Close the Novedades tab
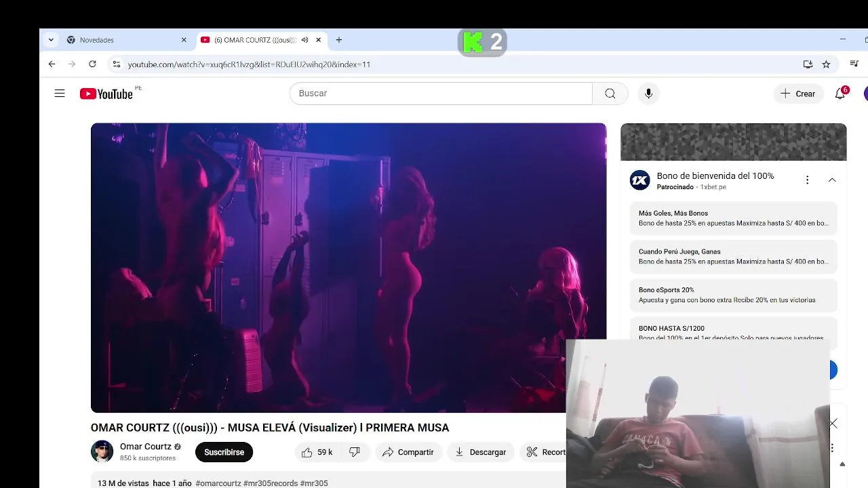The width and height of the screenshot is (868, 488). (x=184, y=40)
